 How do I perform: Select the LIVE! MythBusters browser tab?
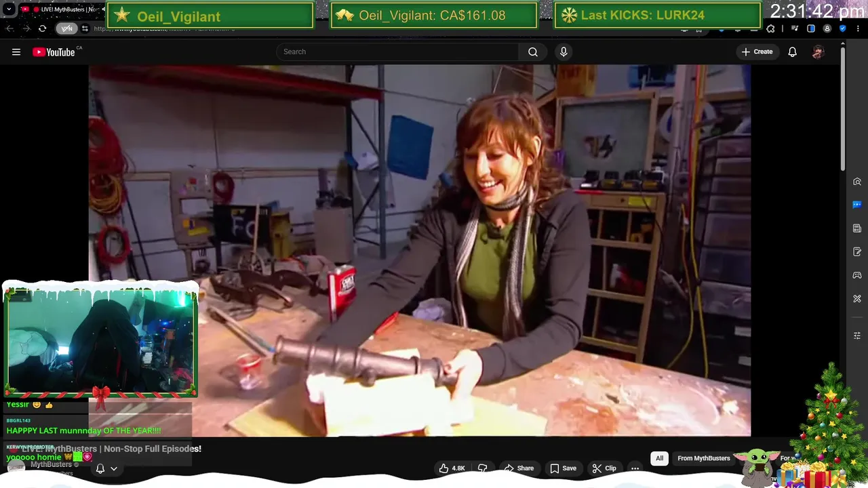pyautogui.click(x=61, y=9)
